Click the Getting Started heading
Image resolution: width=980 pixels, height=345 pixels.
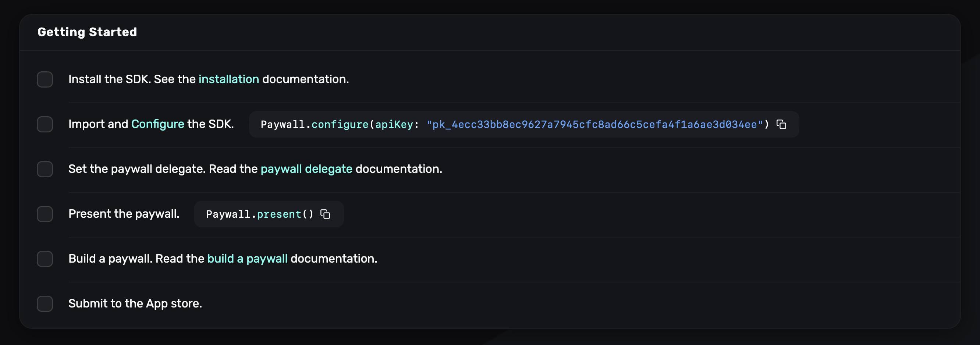tap(87, 32)
